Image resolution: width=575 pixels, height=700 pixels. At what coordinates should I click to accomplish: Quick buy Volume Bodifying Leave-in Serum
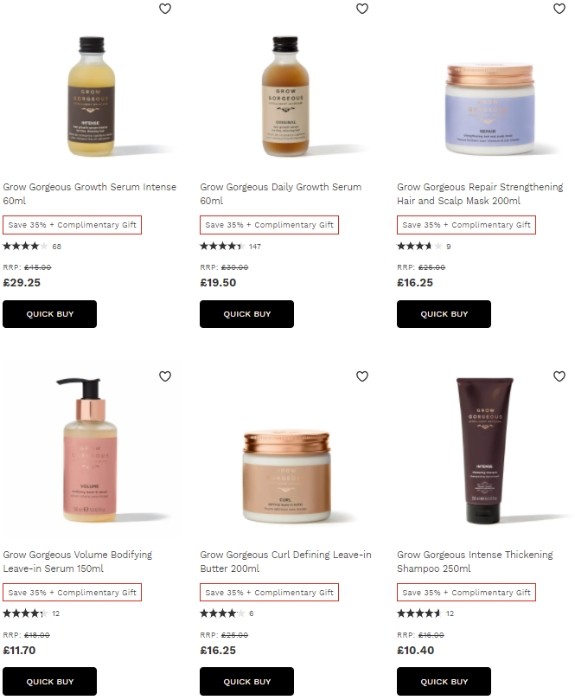pos(50,681)
